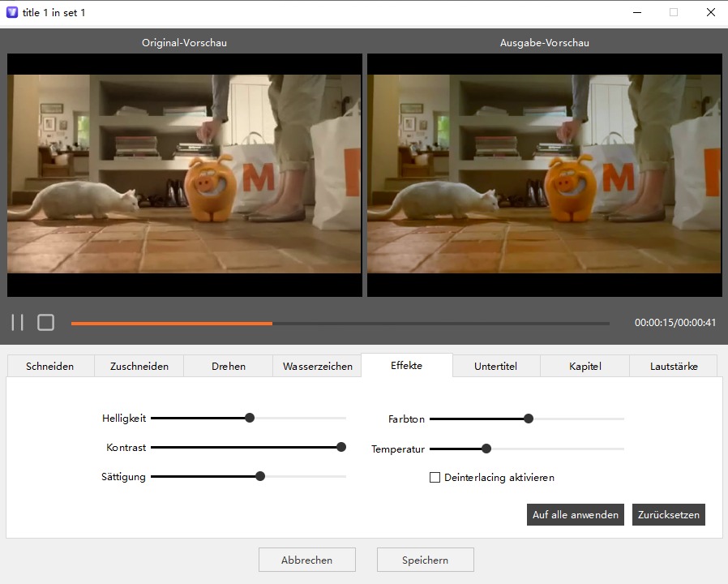Open the Kapitel tab
Viewport: 728px width, 584px height.
pyautogui.click(x=585, y=366)
